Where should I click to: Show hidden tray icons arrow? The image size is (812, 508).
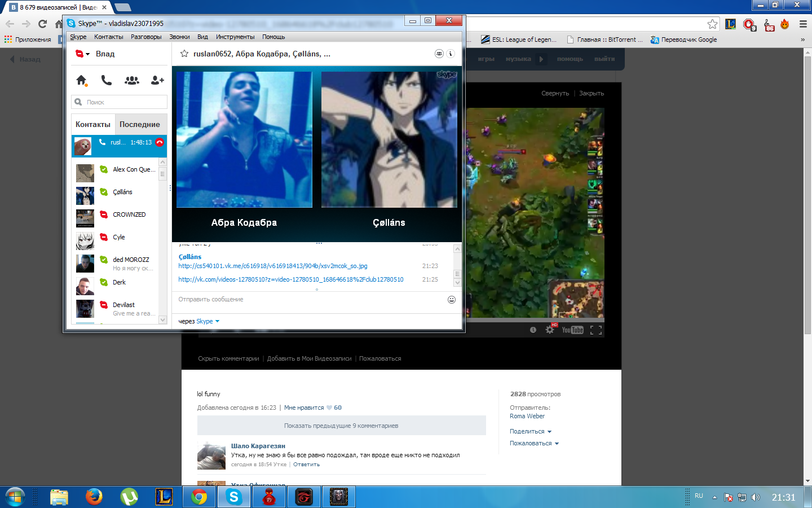pos(714,497)
